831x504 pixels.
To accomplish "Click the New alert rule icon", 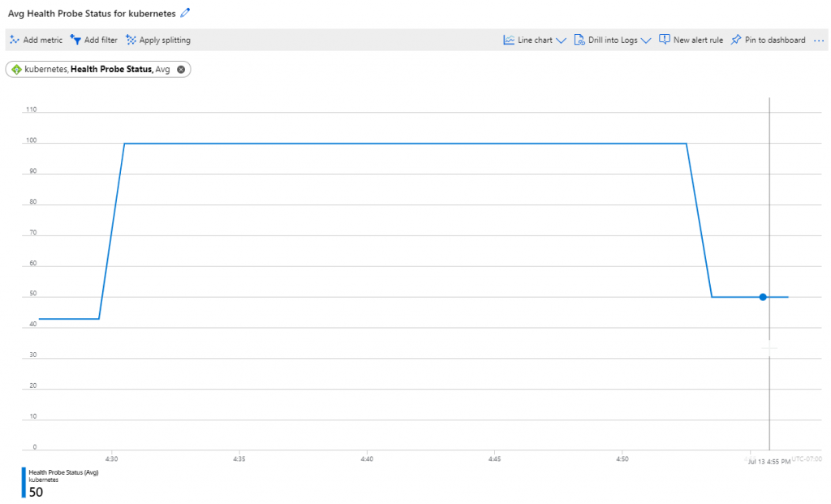I will point(664,39).
